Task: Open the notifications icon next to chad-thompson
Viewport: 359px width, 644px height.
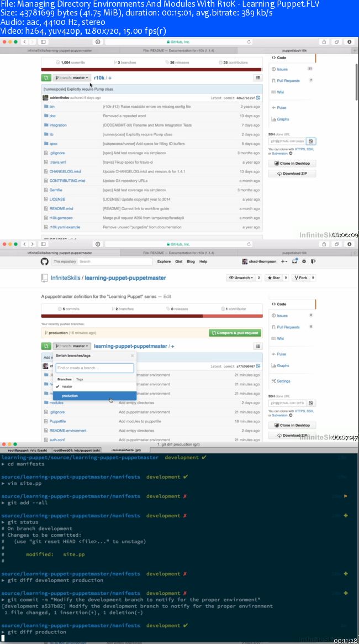Action: [294, 261]
